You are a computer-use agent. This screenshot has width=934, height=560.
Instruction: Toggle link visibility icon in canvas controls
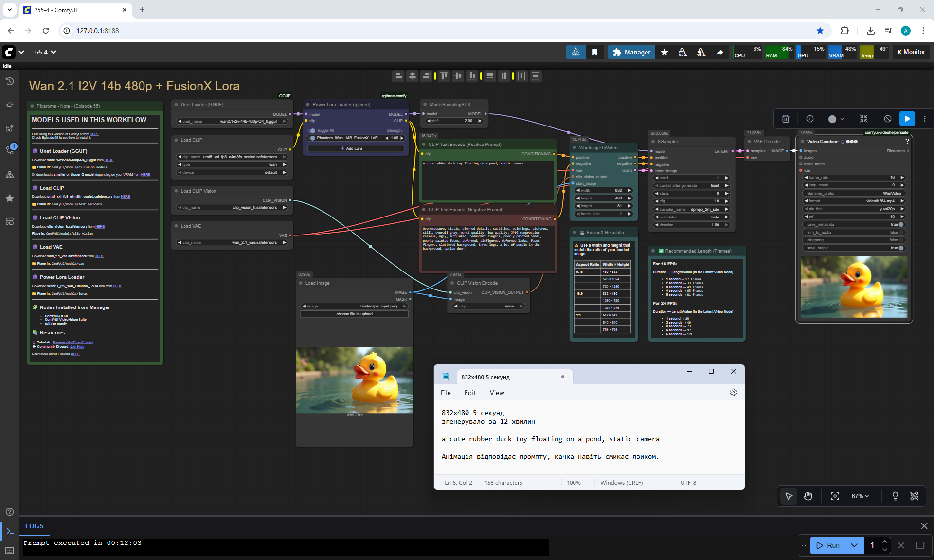coord(914,496)
